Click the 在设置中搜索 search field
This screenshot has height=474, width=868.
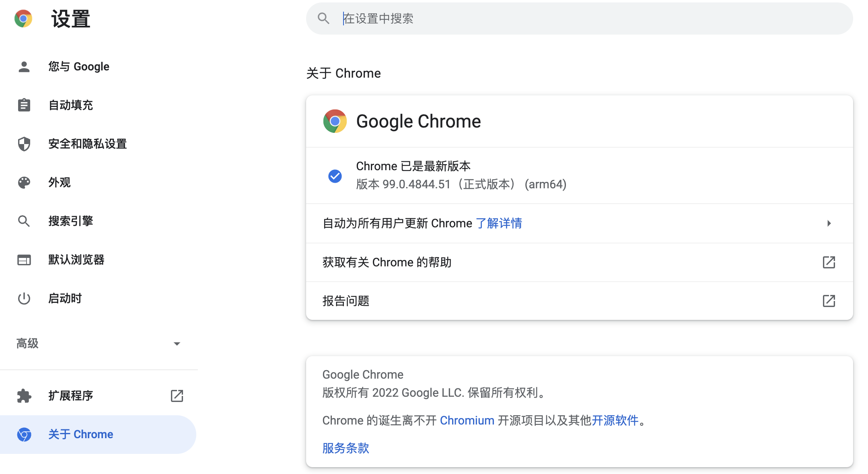(579, 19)
